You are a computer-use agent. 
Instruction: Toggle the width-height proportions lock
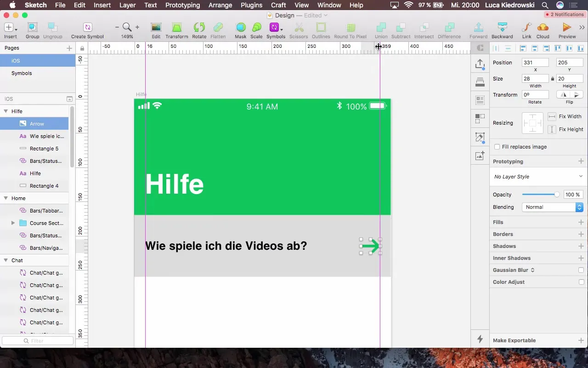pyautogui.click(x=552, y=79)
